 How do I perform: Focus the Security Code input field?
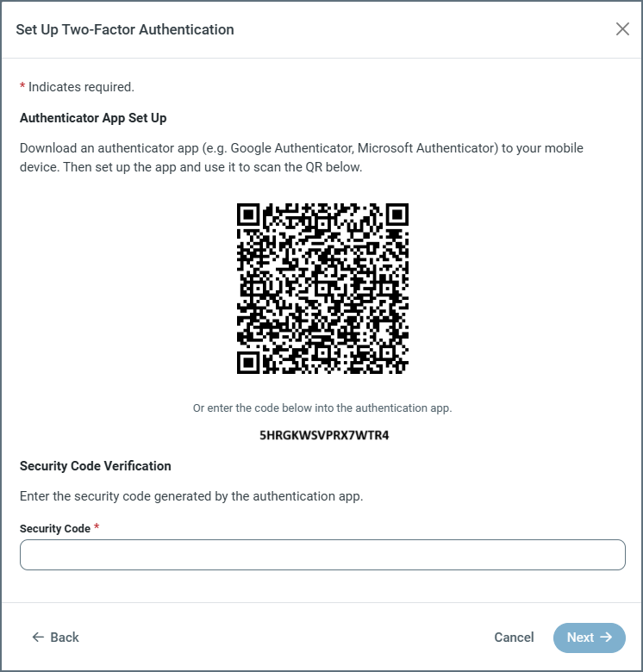[x=322, y=555]
